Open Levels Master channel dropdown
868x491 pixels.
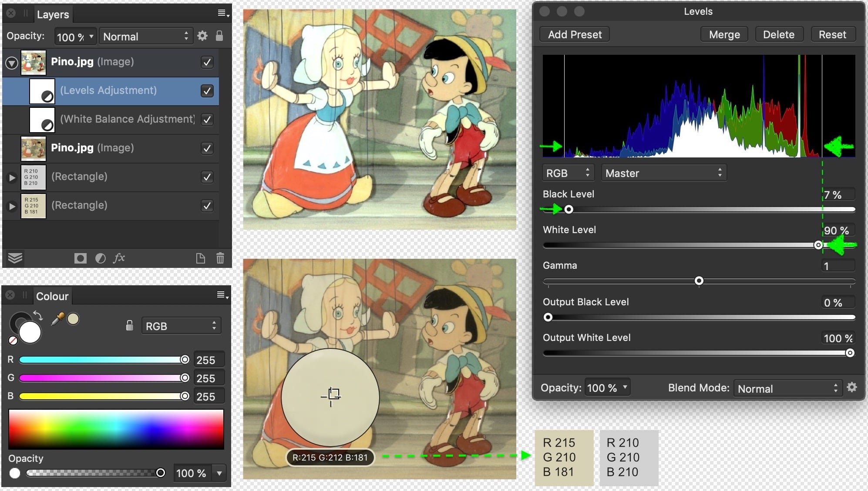point(664,173)
